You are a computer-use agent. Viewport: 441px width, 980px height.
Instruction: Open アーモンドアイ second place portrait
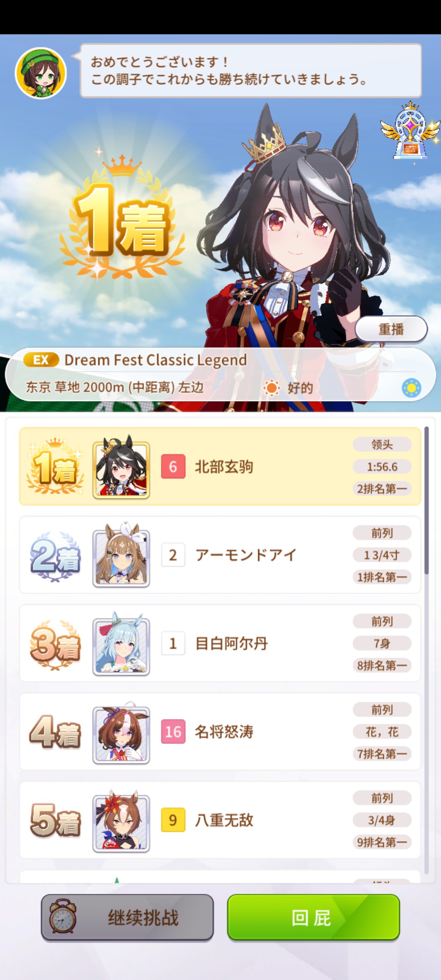click(121, 558)
